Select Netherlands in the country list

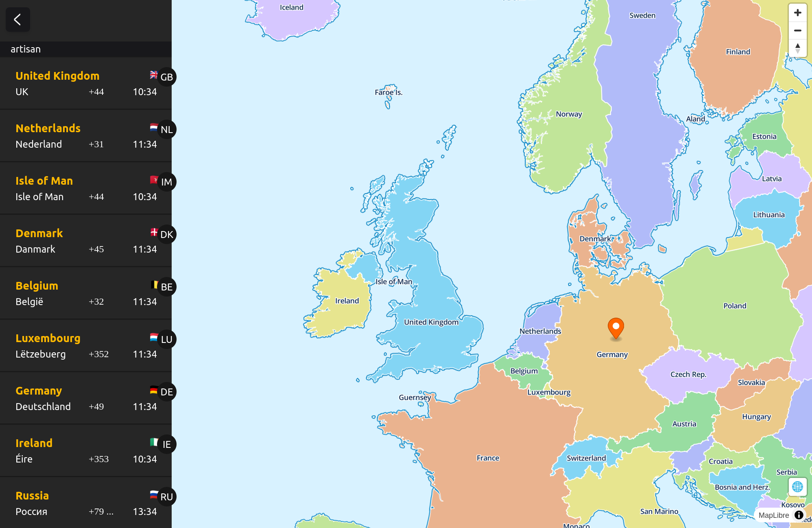pyautogui.click(x=85, y=136)
